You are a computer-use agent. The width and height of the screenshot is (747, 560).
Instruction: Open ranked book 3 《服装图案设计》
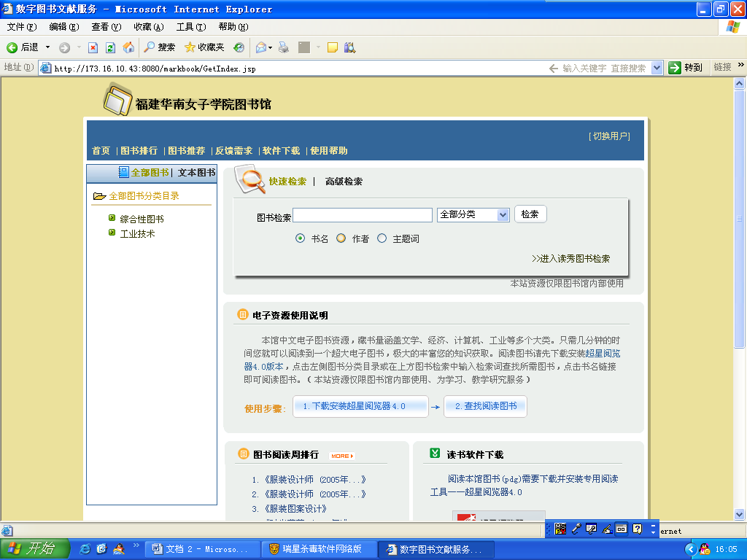point(295,508)
